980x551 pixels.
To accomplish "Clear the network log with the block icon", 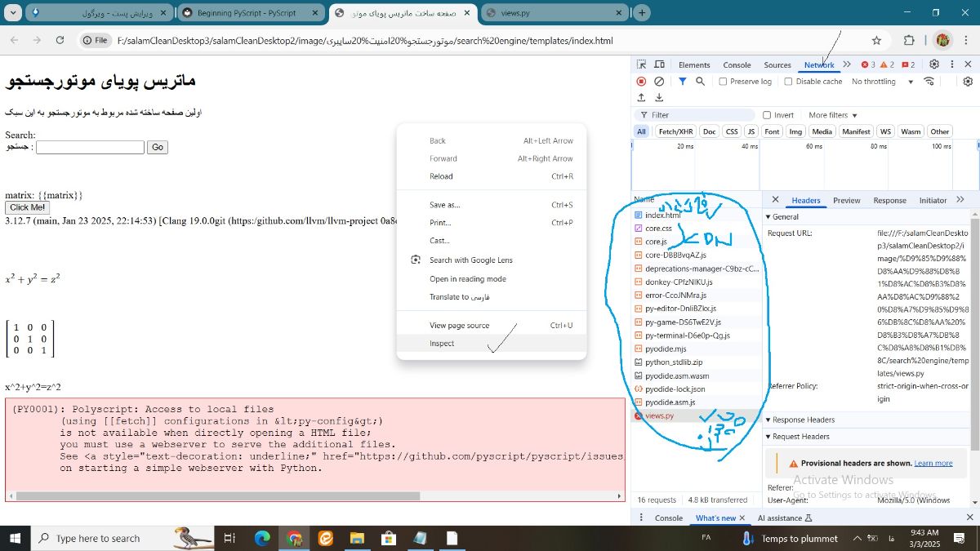I will 659,81.
